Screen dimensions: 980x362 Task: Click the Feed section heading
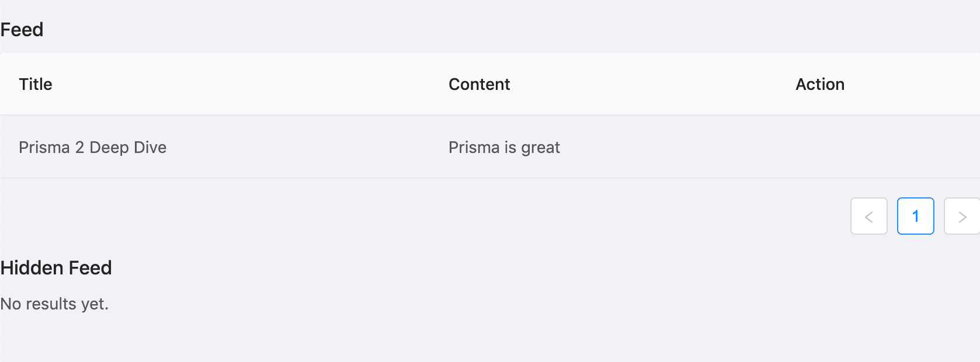tap(22, 29)
